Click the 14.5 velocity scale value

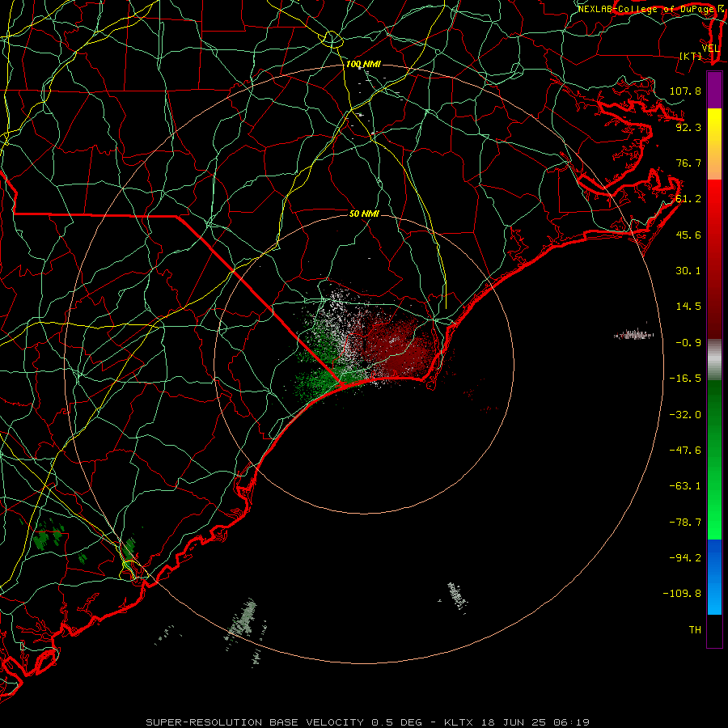coord(688,307)
